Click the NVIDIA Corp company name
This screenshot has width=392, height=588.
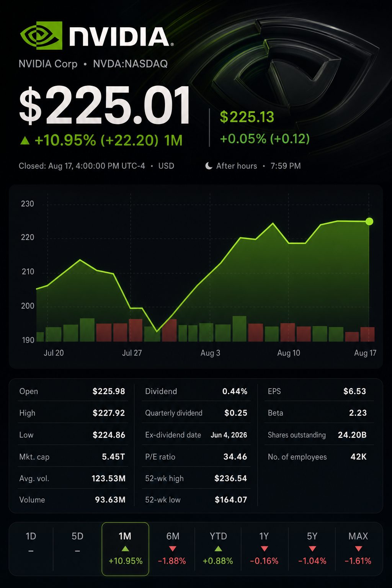[48, 64]
